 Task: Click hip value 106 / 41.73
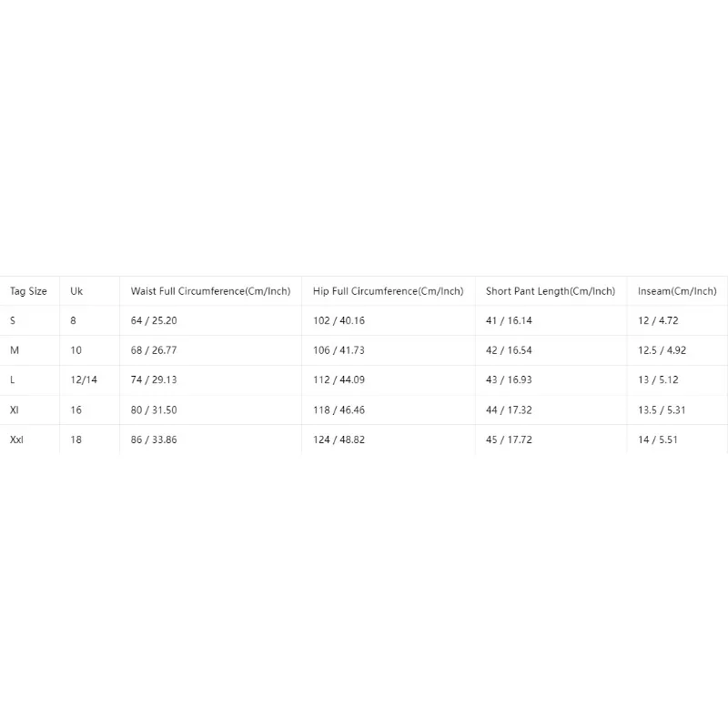pos(339,350)
